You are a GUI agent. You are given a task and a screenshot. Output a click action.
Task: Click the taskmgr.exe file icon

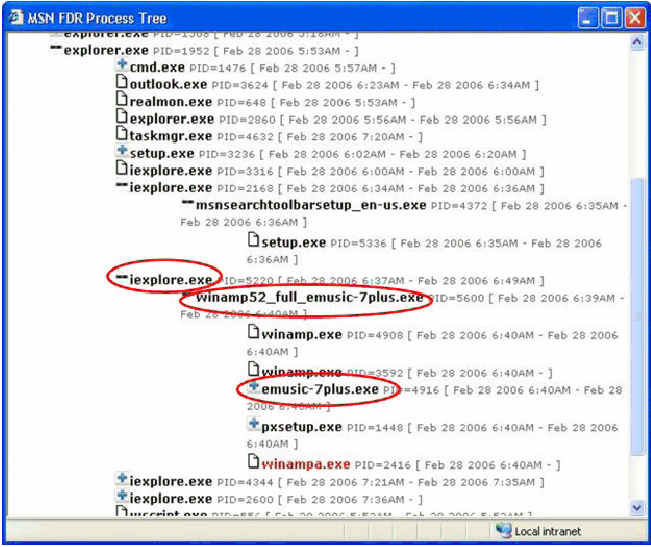[122, 135]
